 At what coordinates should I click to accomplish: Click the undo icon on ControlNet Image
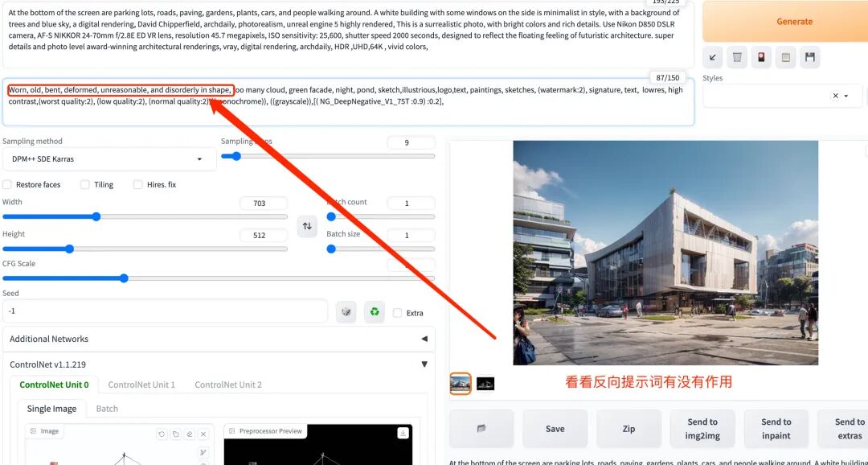coord(162,434)
